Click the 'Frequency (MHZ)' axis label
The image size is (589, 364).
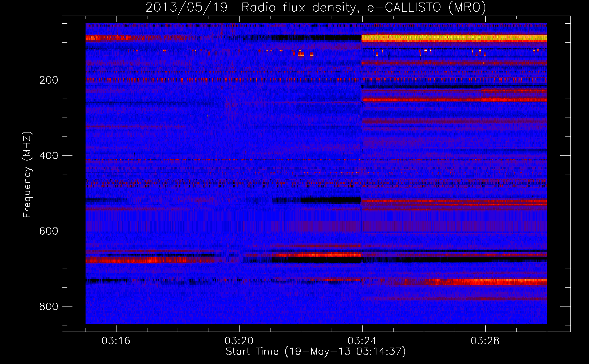(x=27, y=175)
